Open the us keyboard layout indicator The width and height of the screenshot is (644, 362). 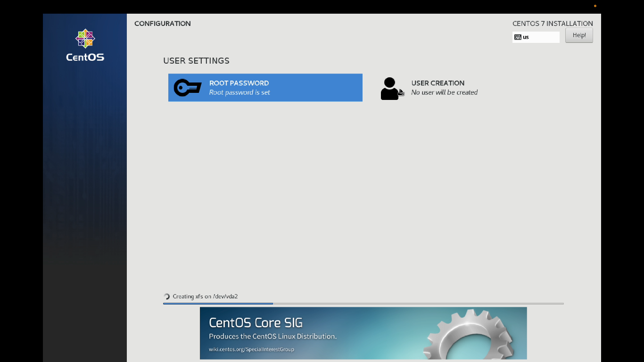coord(536,37)
